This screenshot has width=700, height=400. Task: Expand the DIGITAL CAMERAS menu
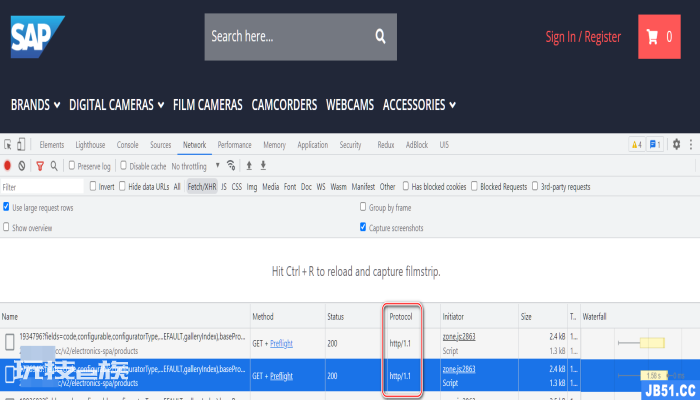(116, 105)
